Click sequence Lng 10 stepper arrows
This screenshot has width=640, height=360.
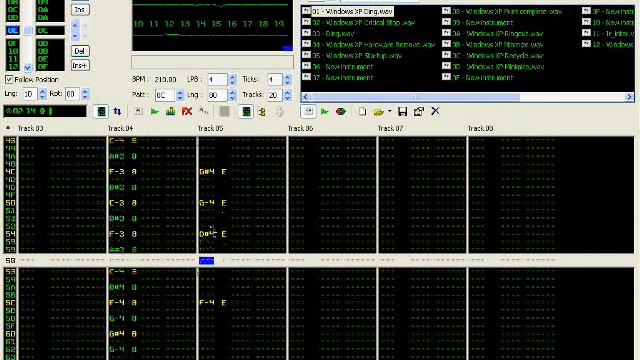42,94
